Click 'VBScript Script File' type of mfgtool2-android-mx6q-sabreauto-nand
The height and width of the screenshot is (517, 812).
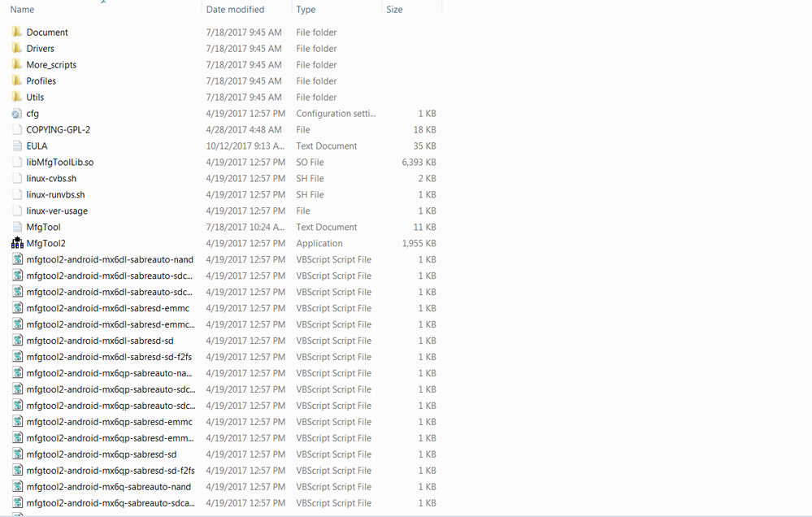(x=333, y=486)
